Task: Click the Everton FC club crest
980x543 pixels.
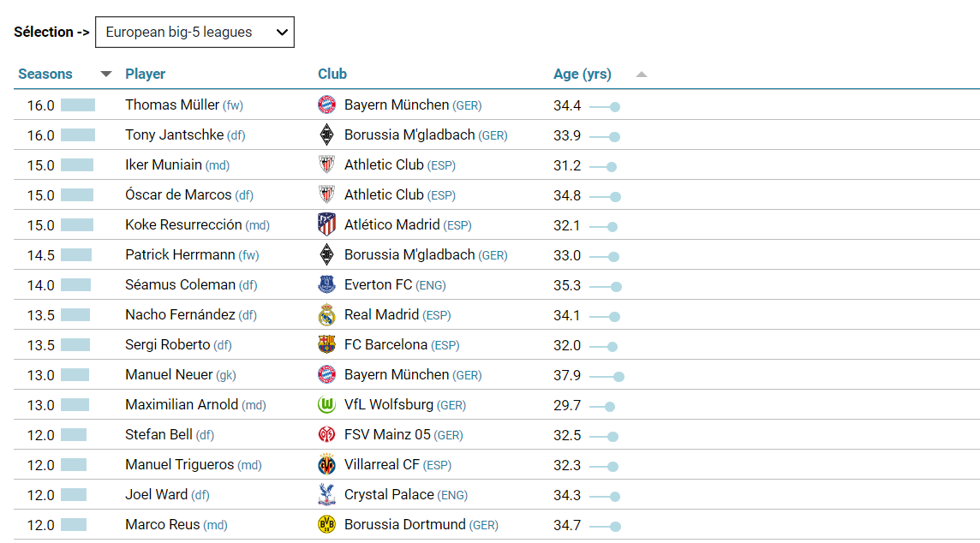Action: click(326, 285)
